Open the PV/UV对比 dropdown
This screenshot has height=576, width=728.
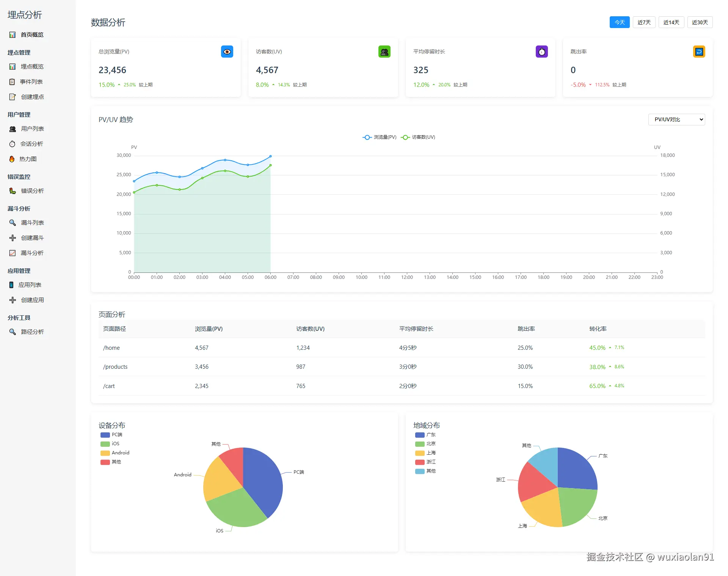676,119
